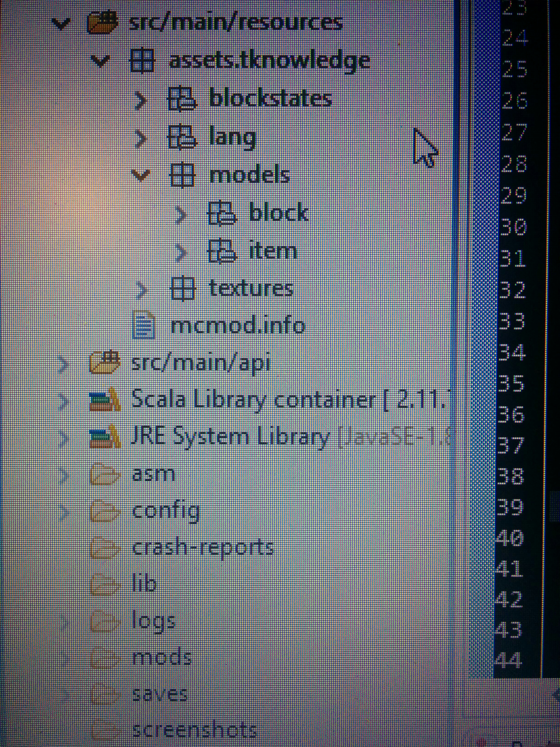Select the config folder name
Image resolution: width=560 pixels, height=747 pixels.
coord(166,512)
